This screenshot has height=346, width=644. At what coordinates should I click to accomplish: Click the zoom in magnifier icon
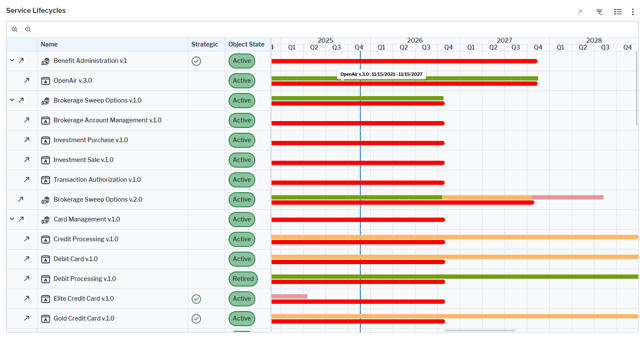15,29
